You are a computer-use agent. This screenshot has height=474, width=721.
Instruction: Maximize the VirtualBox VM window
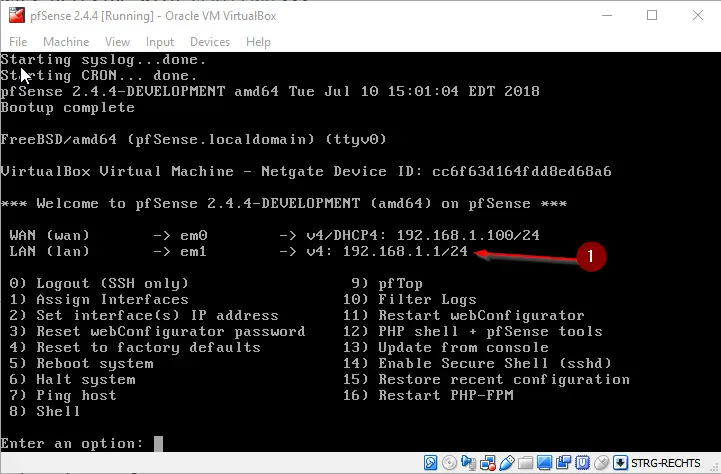(x=652, y=15)
